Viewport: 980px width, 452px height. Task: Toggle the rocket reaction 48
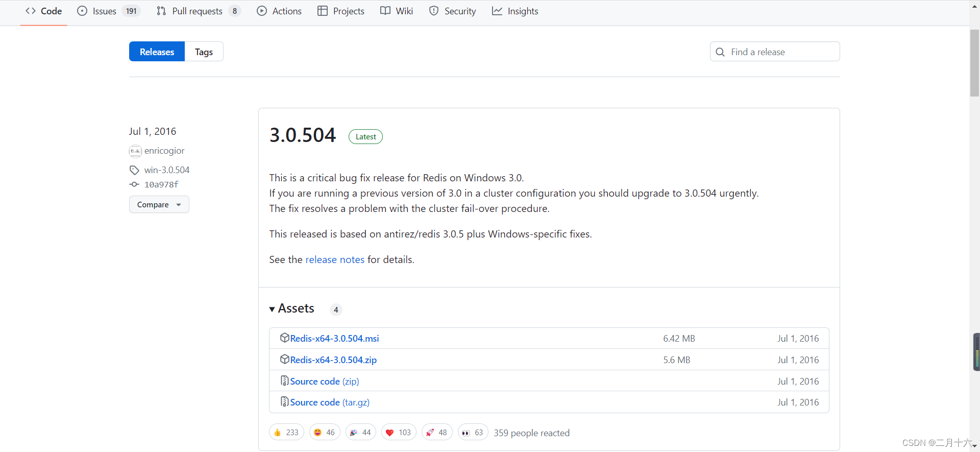(437, 432)
